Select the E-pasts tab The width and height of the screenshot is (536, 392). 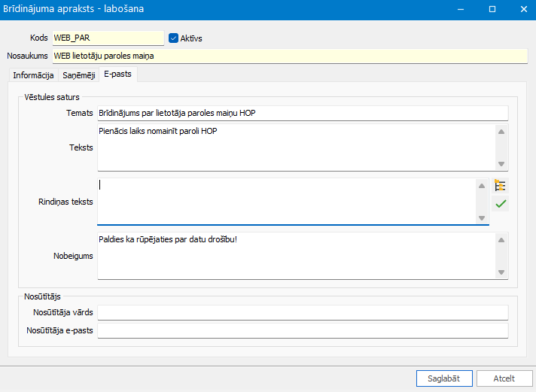(117, 74)
